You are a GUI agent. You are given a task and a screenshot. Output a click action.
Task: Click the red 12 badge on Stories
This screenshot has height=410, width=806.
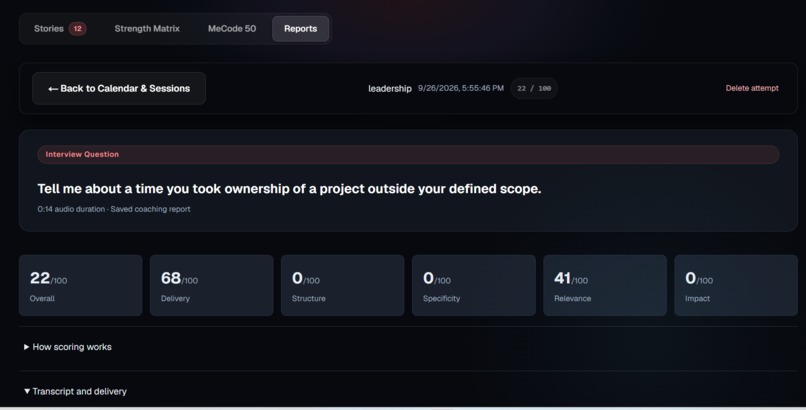click(78, 29)
